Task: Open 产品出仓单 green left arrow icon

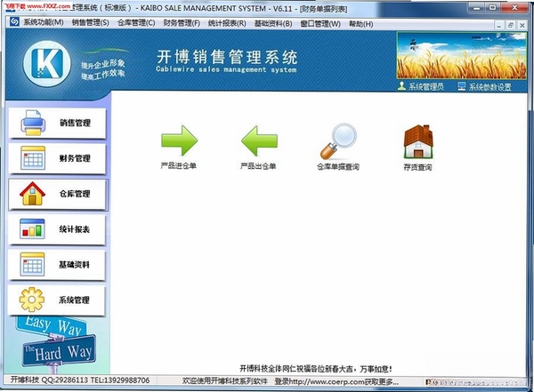Action: click(x=259, y=140)
